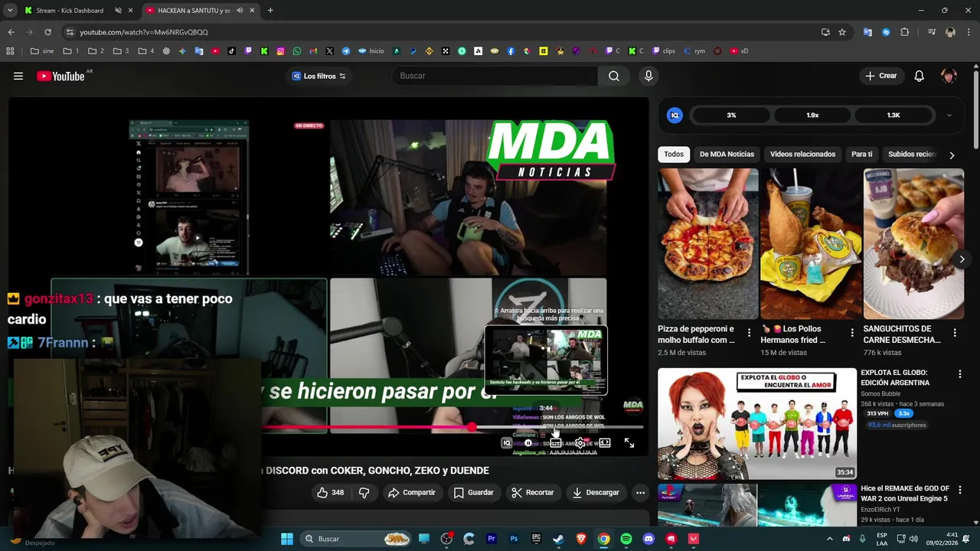Click the Guardar button
The width and height of the screenshot is (980, 551).
[473, 493]
